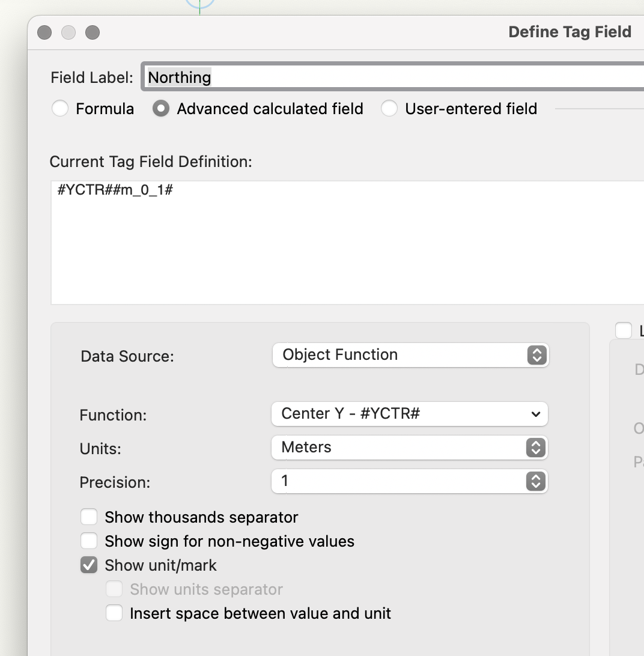
Task: Select Advanced calculated field option
Action: (x=161, y=109)
